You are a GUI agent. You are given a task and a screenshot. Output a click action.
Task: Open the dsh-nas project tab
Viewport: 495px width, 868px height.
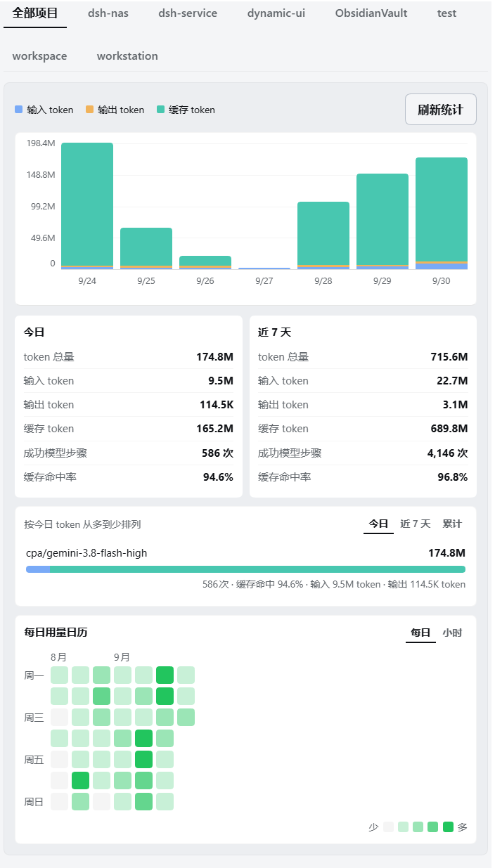[108, 13]
